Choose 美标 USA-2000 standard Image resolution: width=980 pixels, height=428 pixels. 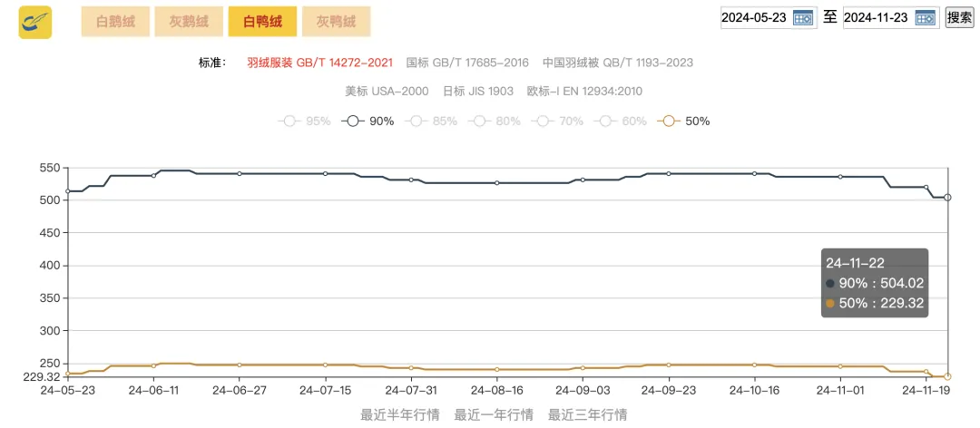(387, 92)
